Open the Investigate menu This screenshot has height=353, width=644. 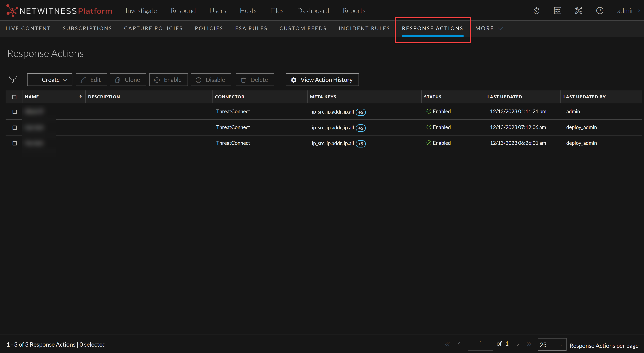[x=141, y=11]
